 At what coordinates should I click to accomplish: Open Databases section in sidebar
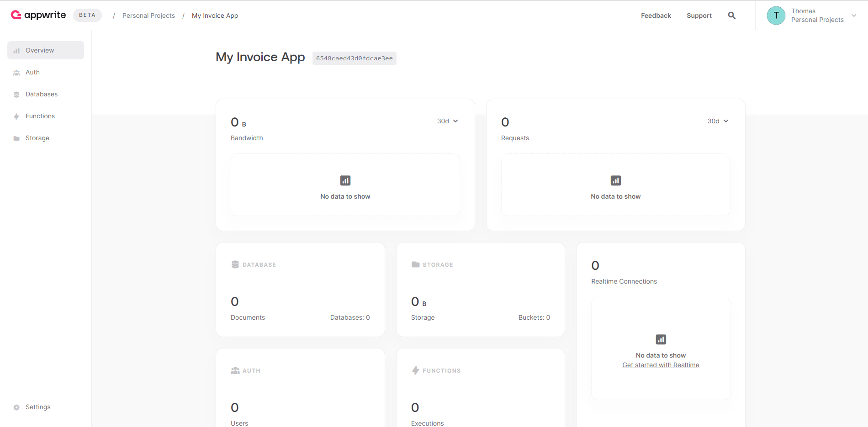point(46,94)
